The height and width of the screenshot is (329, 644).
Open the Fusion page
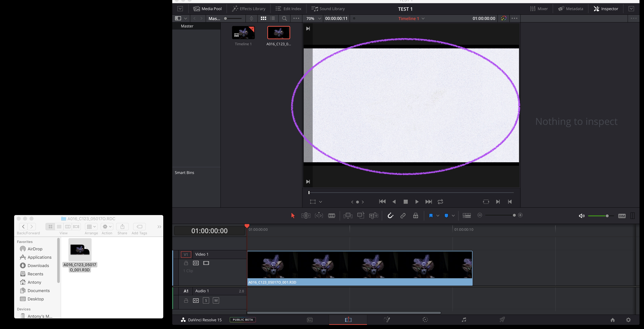[387, 320]
